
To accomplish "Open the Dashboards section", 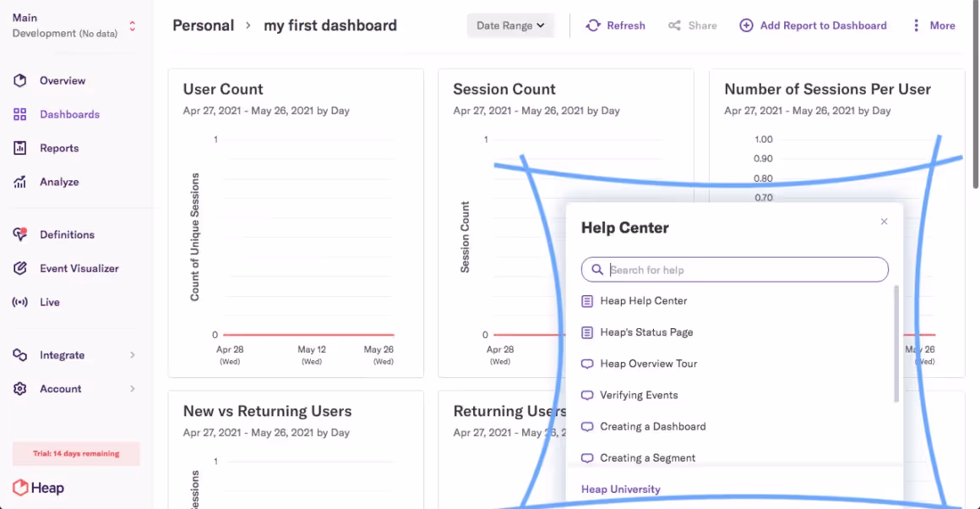I will 70,114.
